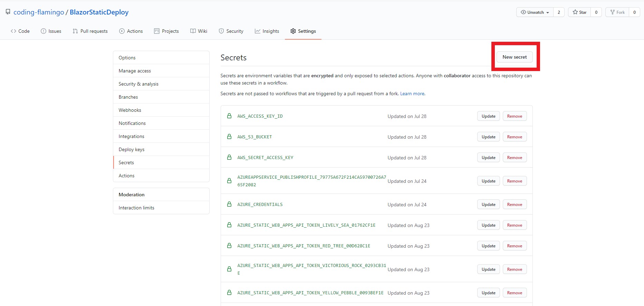
Task: Open the Pull requests tab
Action: (90, 31)
